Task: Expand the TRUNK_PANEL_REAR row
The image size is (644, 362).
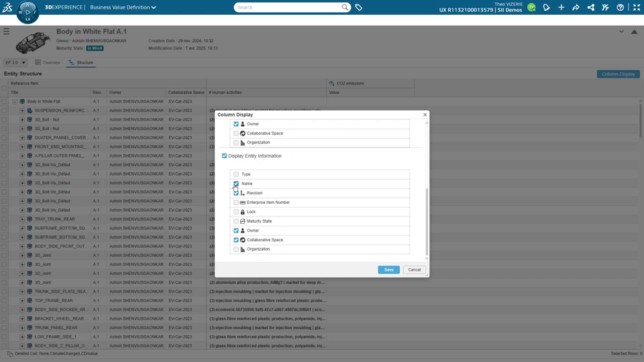Action: tap(22, 328)
